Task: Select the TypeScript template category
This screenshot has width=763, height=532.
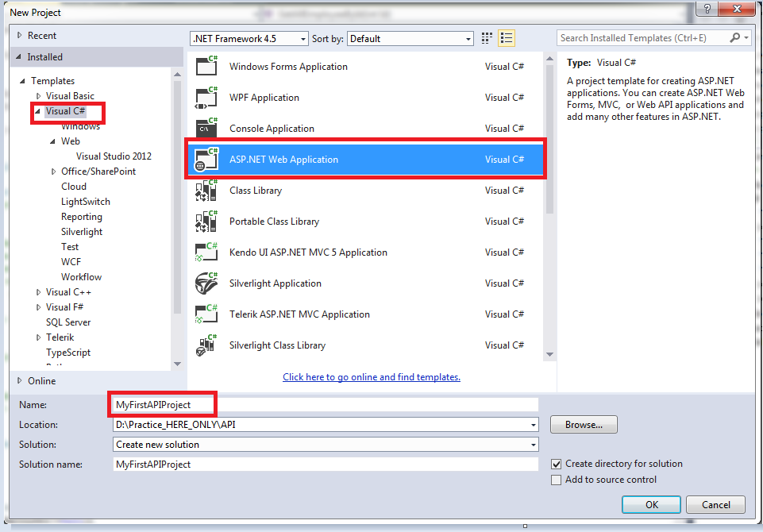Action: (68, 353)
